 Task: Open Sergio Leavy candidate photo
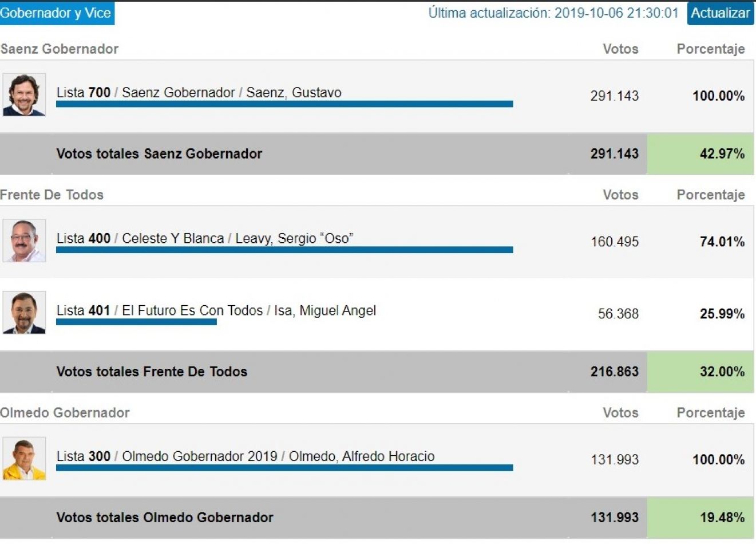pos(24,241)
